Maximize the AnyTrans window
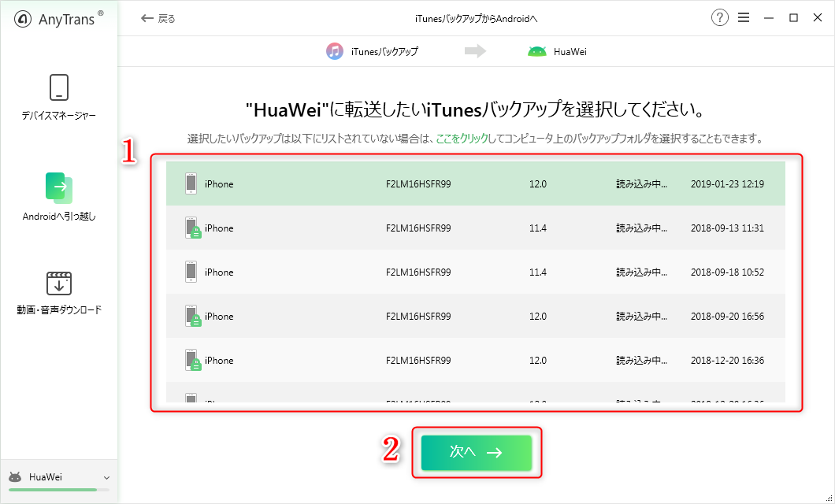 (793, 18)
